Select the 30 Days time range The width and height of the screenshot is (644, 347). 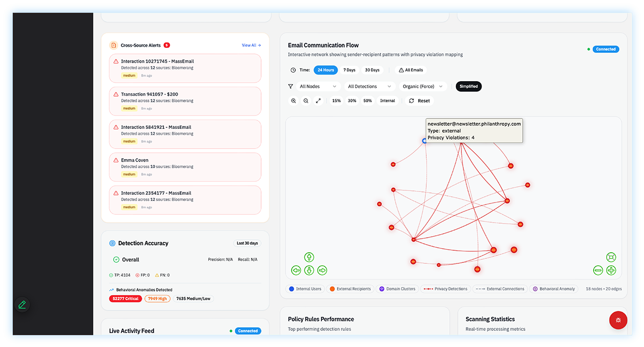(x=372, y=70)
